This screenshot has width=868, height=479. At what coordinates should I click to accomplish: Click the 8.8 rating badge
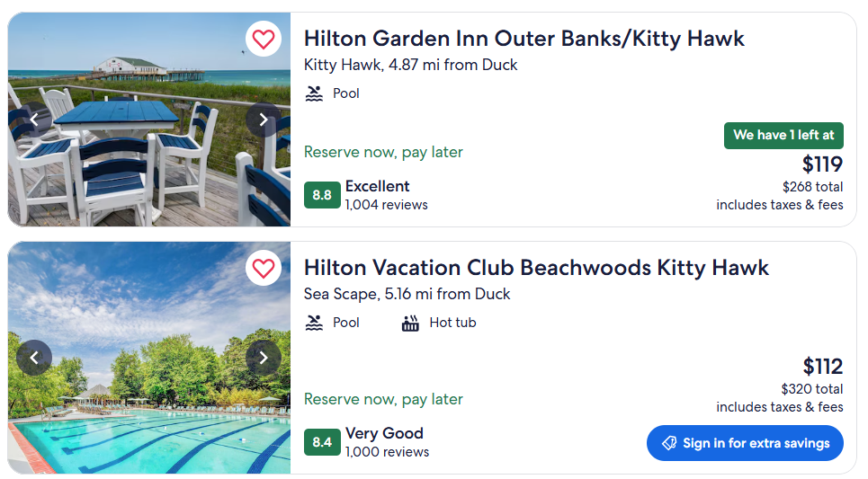pos(322,195)
